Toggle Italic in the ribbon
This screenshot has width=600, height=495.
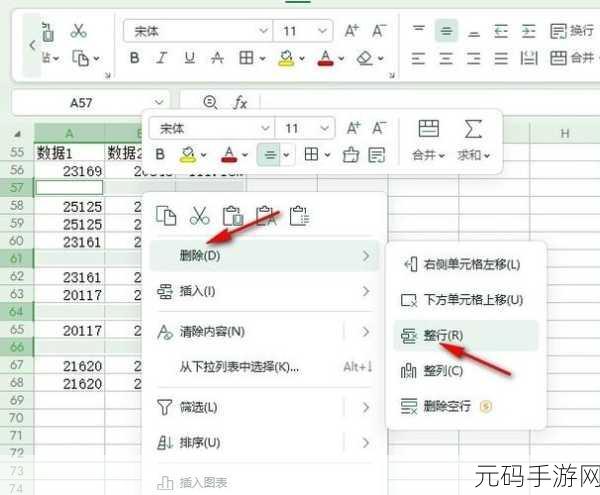click(162, 58)
